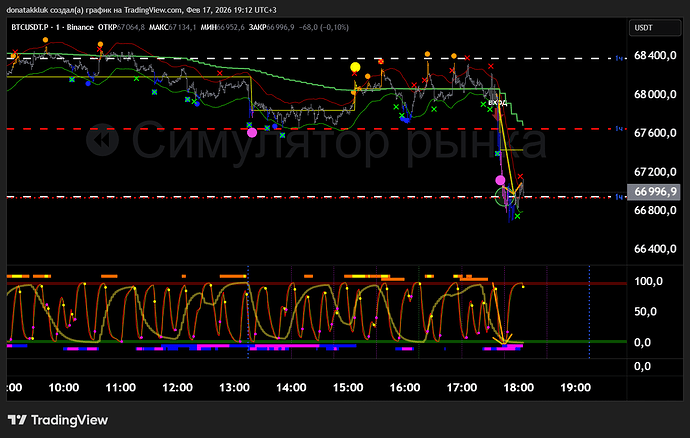Click the green X marker below the price drop
Image resolution: width=690 pixels, height=438 pixels.
(517, 216)
